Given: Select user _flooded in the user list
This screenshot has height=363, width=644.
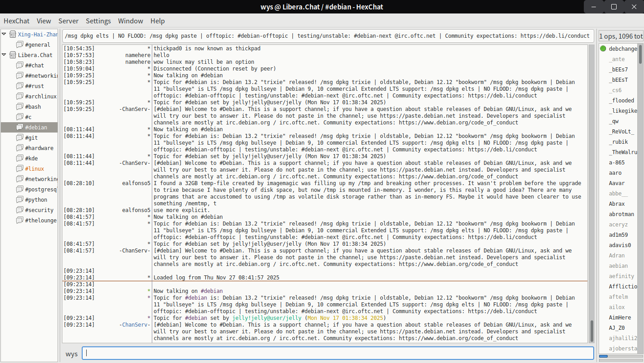Looking at the screenshot, I should 621,100.
